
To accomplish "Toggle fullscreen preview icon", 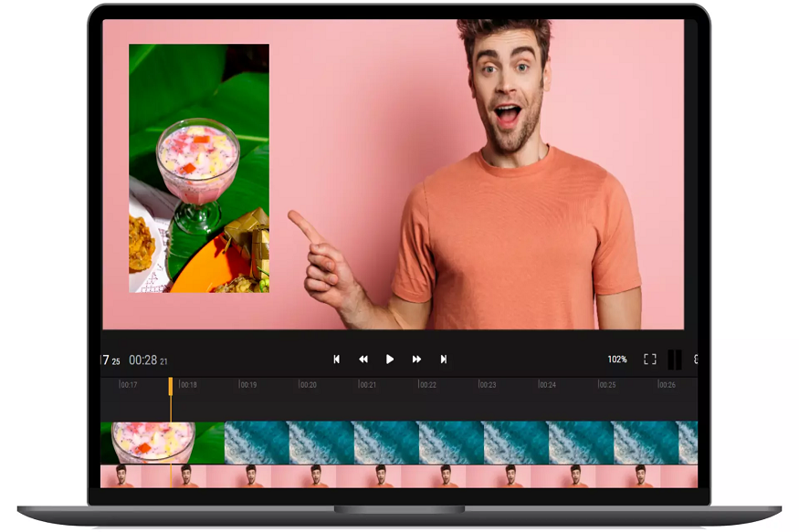I will [649, 360].
